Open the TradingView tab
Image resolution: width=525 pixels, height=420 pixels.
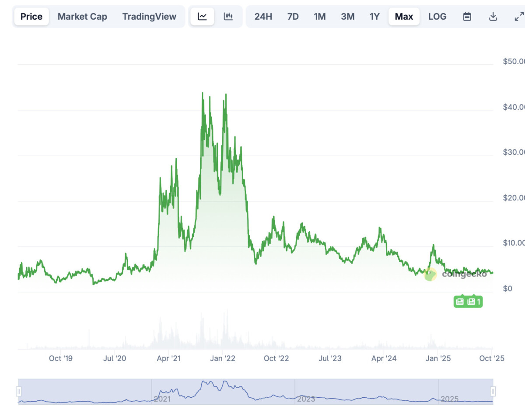coord(149,17)
